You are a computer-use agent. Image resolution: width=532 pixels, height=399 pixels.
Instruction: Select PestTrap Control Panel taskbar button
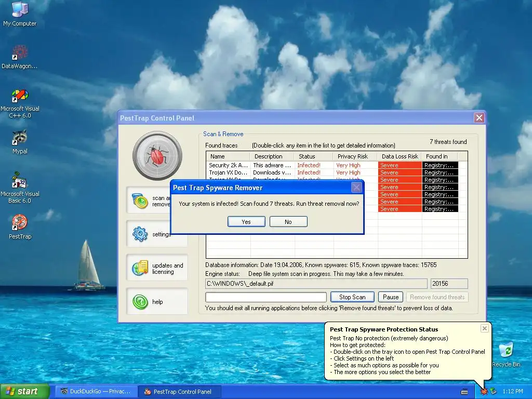tap(180, 392)
